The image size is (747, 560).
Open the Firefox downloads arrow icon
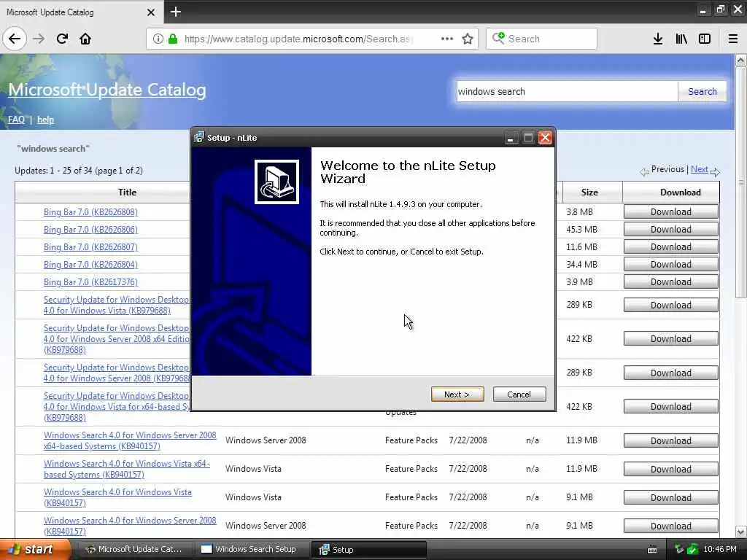[x=658, y=39]
